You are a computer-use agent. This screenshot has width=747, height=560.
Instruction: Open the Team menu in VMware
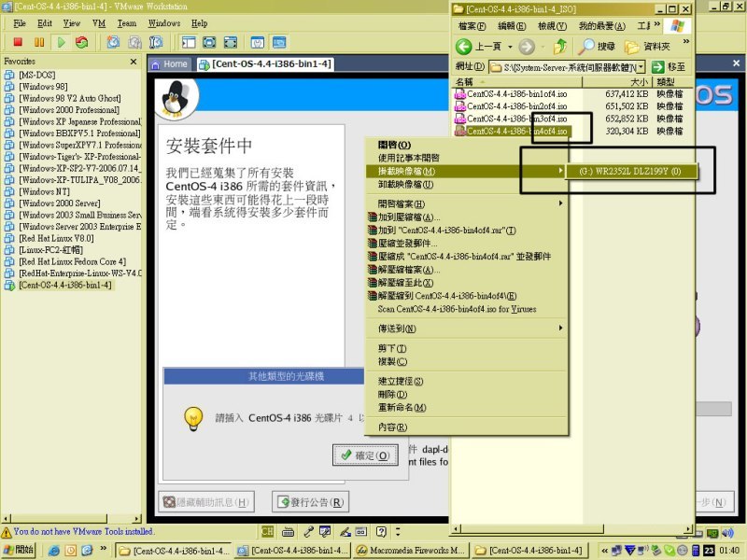point(127,23)
